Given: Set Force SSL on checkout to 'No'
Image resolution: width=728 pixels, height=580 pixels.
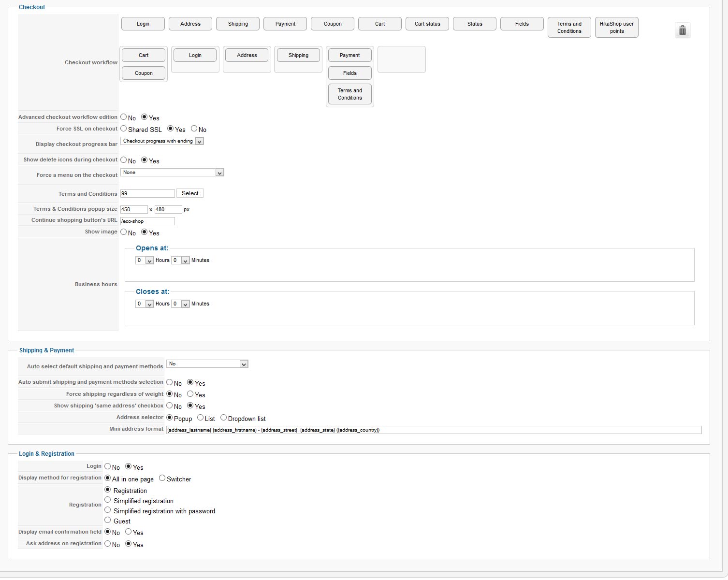Looking at the screenshot, I should click(x=194, y=129).
